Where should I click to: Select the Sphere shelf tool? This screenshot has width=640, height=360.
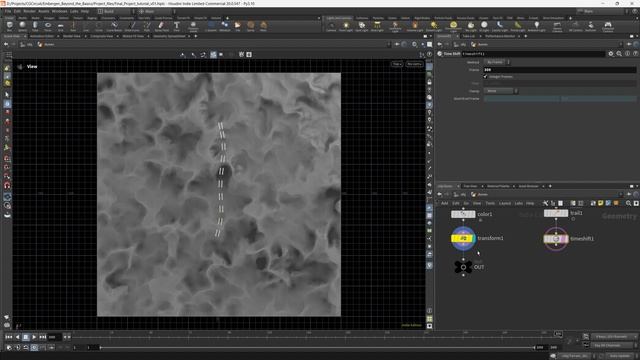(22, 27)
